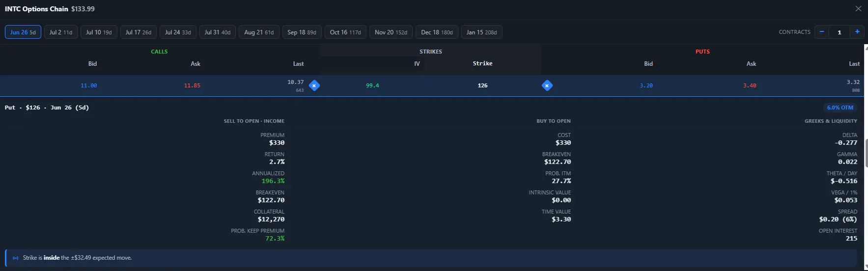This screenshot has width=868, height=271.
Task: Select the Jan 15 208d expiration
Action: (x=481, y=32)
